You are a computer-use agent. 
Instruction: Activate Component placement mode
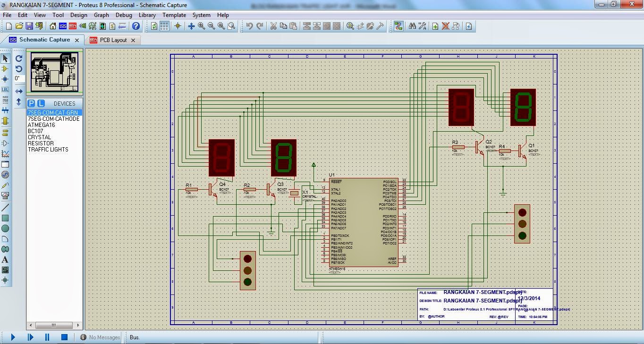tap(6, 68)
